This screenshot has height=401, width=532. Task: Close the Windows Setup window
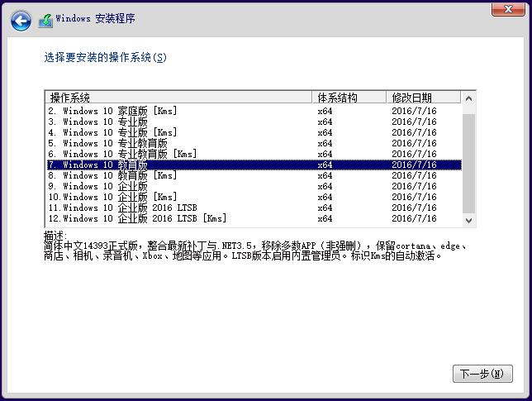tap(508, 9)
